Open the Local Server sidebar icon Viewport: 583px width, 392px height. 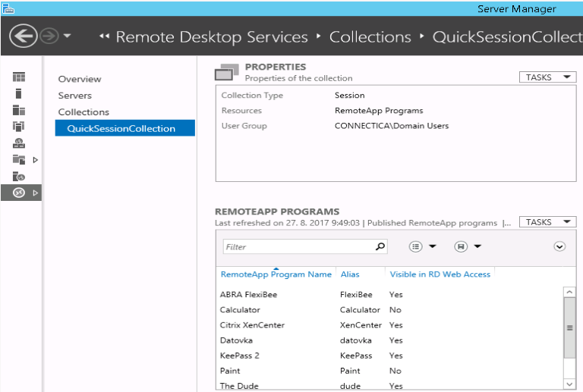pos(18,93)
